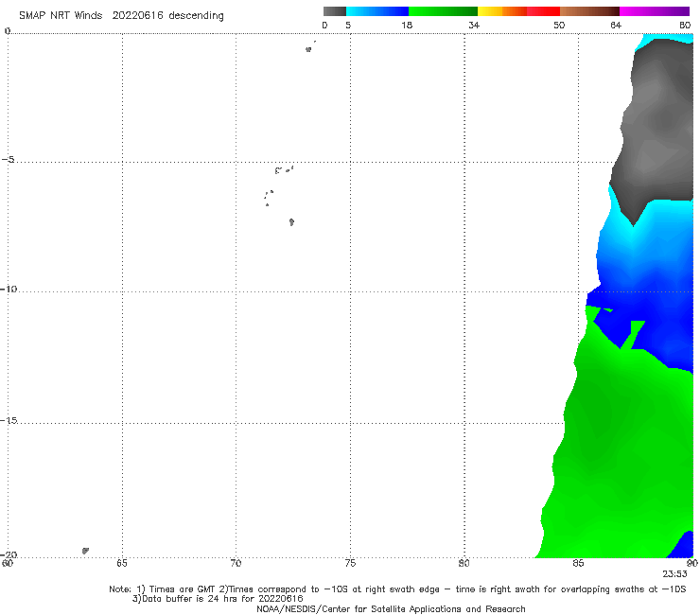Viewport: 700px width, 615px height.
Task: Click the latitude label '-20'
Action: (9, 554)
